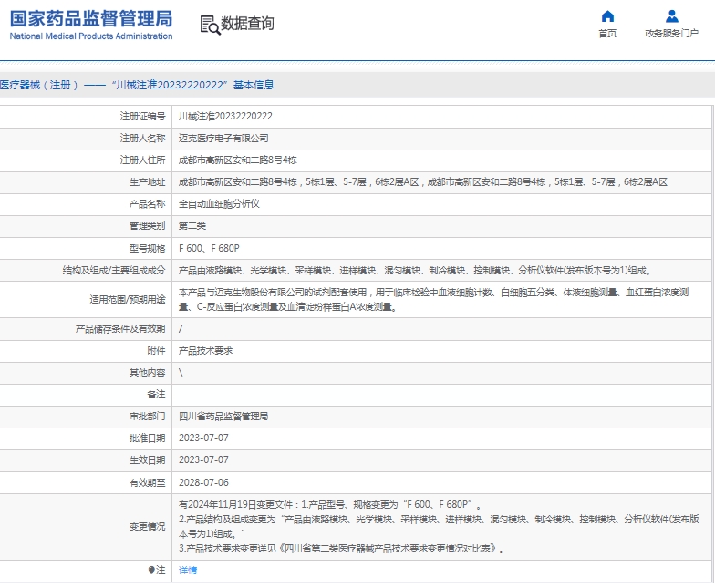The image size is (715, 588).
Task: Select the intended use text starting 本产品与迈克生物
Action: (434, 299)
